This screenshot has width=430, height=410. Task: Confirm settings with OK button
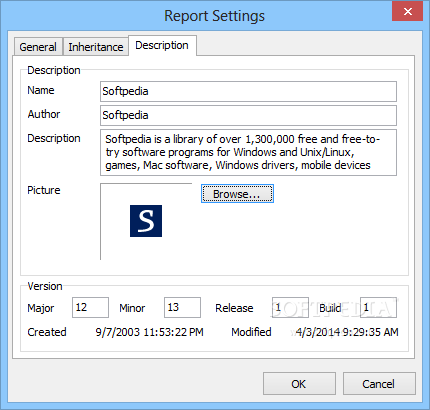pyautogui.click(x=299, y=384)
